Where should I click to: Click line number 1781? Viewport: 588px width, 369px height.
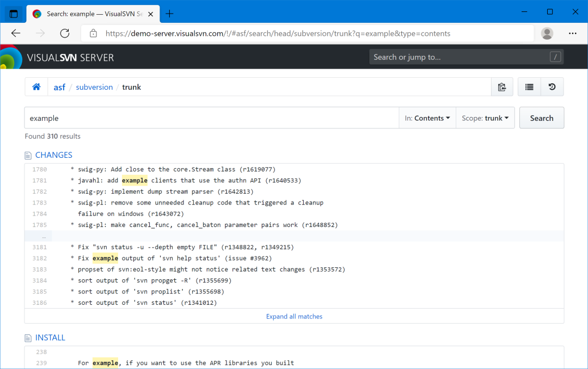(39, 181)
